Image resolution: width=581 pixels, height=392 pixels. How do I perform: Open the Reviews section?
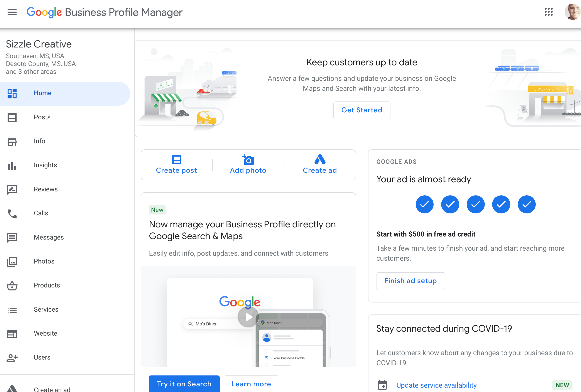tap(65, 189)
